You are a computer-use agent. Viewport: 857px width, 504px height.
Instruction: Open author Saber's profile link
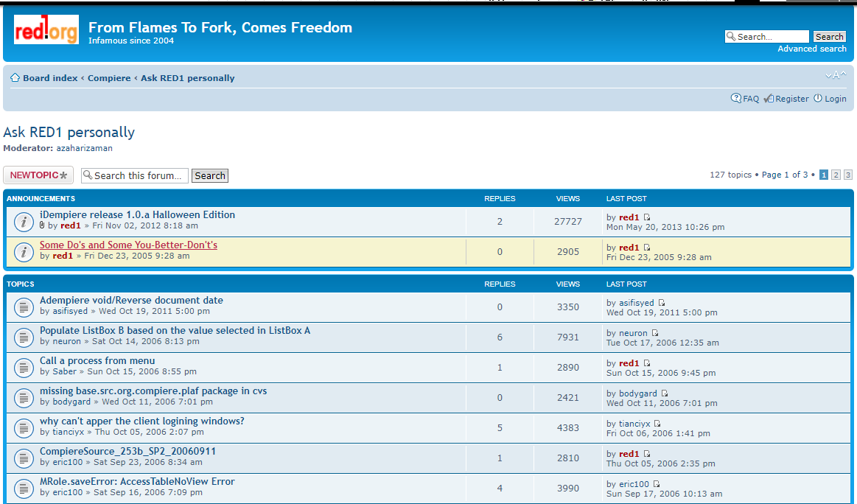pyautogui.click(x=65, y=371)
